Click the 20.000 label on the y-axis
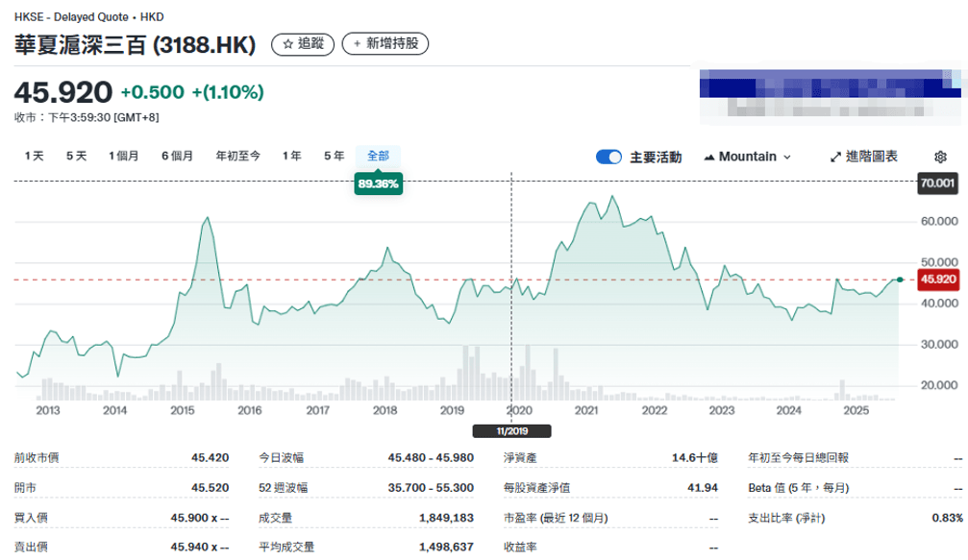The height and width of the screenshot is (560, 968). click(939, 385)
